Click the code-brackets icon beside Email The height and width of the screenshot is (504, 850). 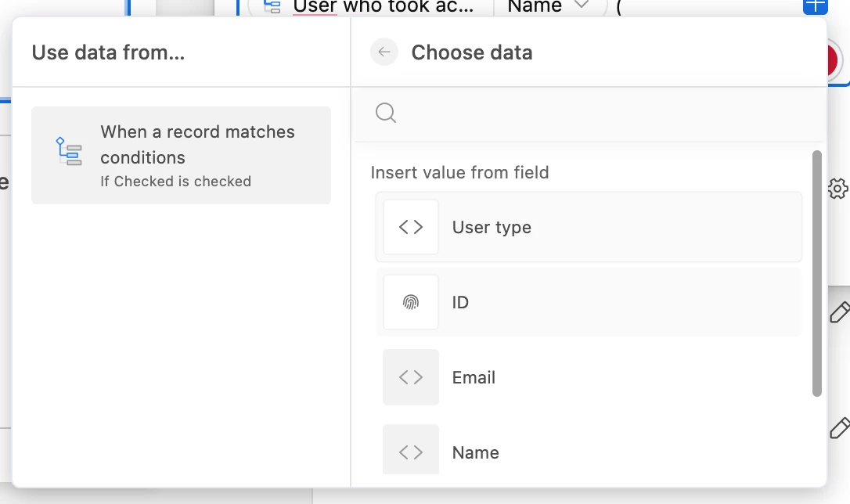pyautogui.click(x=411, y=377)
